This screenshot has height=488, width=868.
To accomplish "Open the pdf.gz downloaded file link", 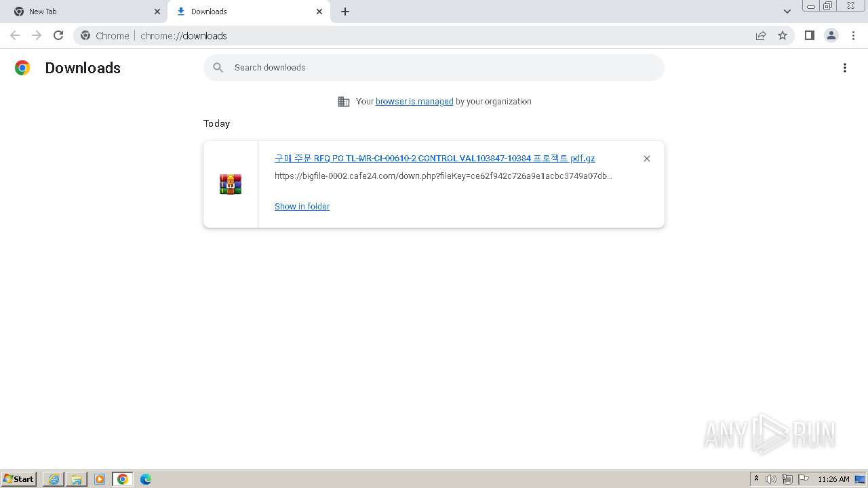I will pyautogui.click(x=435, y=159).
